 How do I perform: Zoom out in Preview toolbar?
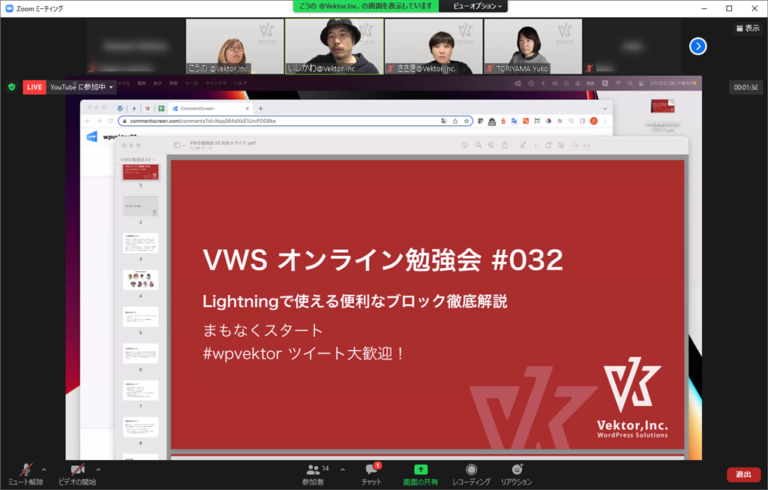tap(479, 145)
